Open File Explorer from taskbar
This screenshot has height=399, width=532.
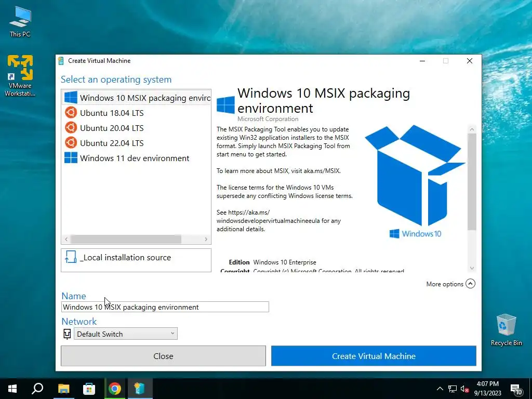(63, 389)
